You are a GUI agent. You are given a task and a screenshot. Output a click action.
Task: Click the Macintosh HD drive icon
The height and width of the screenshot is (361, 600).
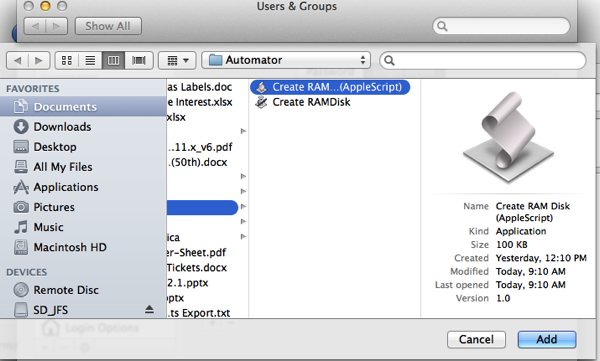(x=21, y=247)
